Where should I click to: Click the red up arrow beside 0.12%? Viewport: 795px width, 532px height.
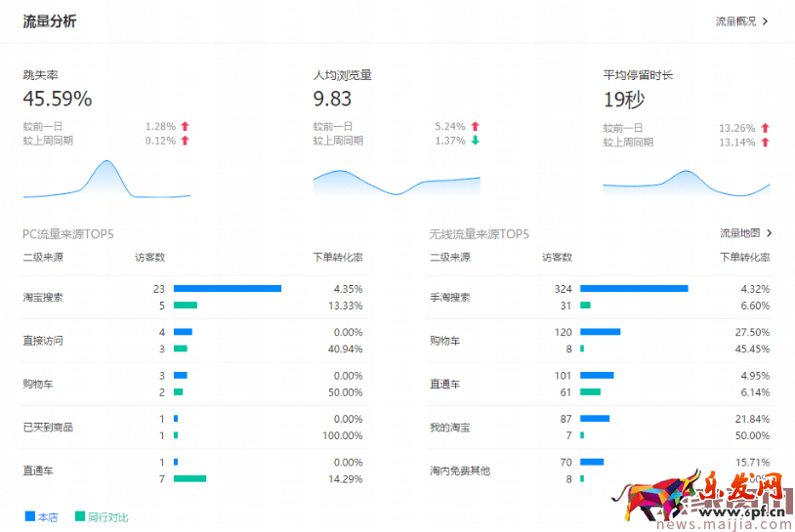point(185,141)
